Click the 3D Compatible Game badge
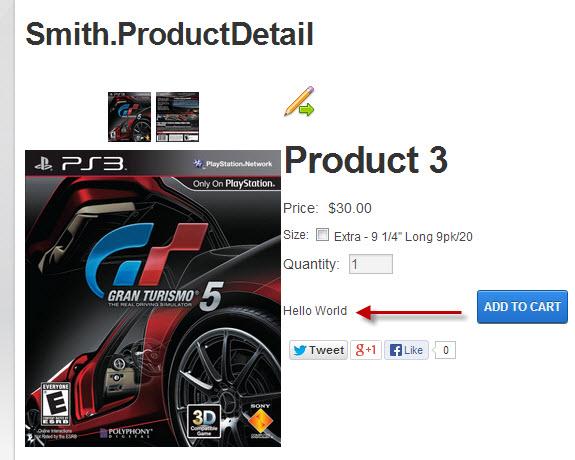 (204, 421)
